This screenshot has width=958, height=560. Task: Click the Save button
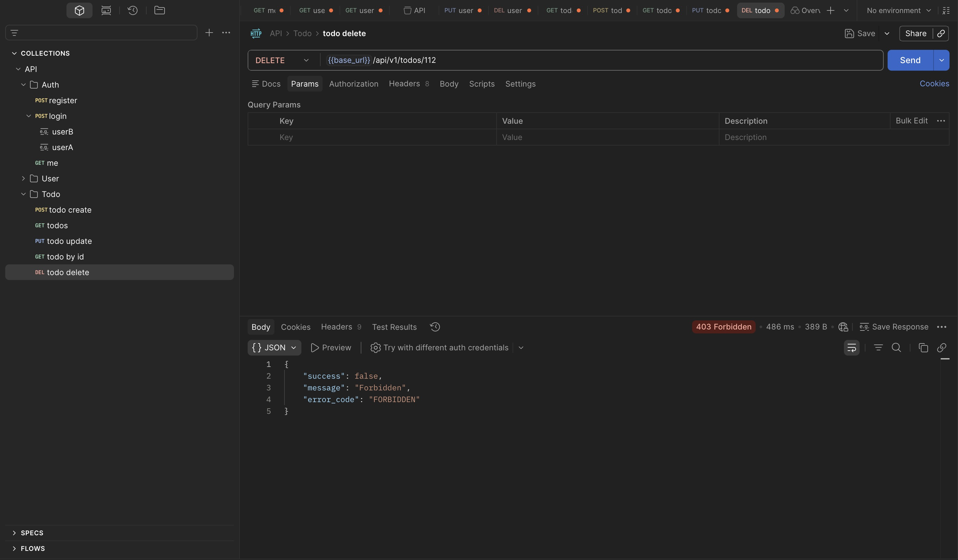point(860,34)
